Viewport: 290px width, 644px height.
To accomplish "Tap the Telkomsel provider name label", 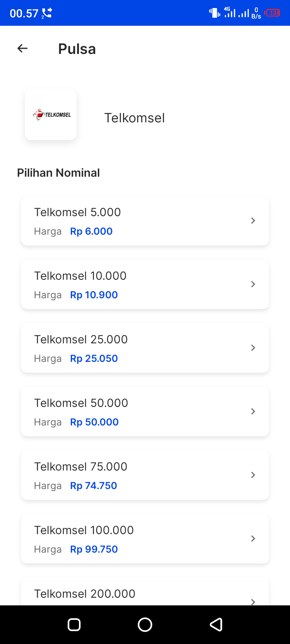I will tap(135, 118).
